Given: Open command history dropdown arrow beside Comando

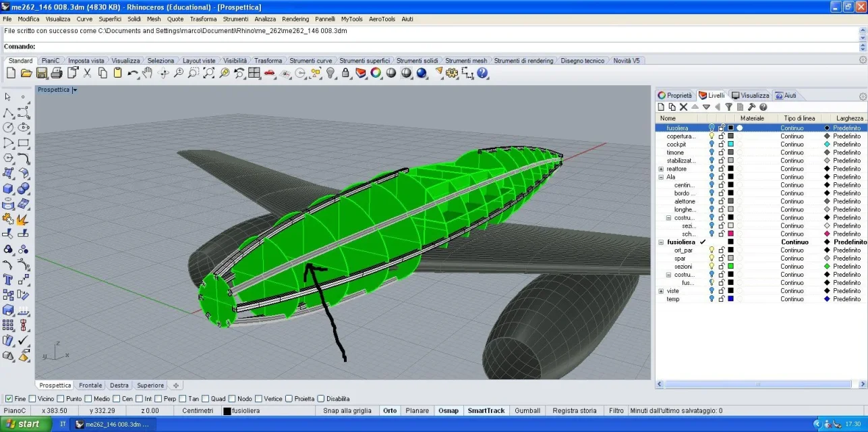Looking at the screenshot, I should click(863, 47).
